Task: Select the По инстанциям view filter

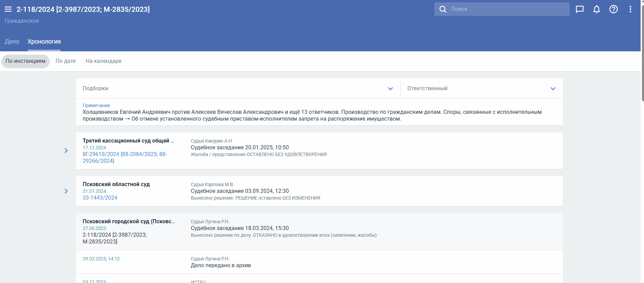Action: 25,61
